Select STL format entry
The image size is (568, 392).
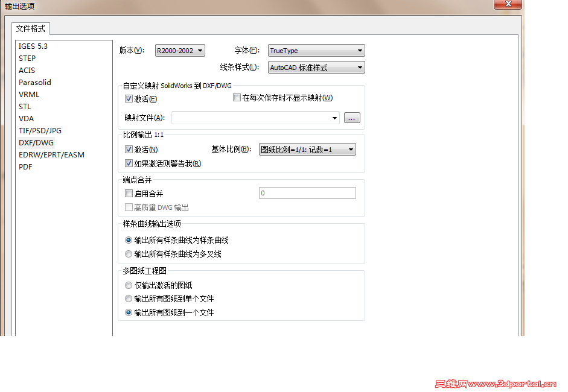(x=25, y=106)
